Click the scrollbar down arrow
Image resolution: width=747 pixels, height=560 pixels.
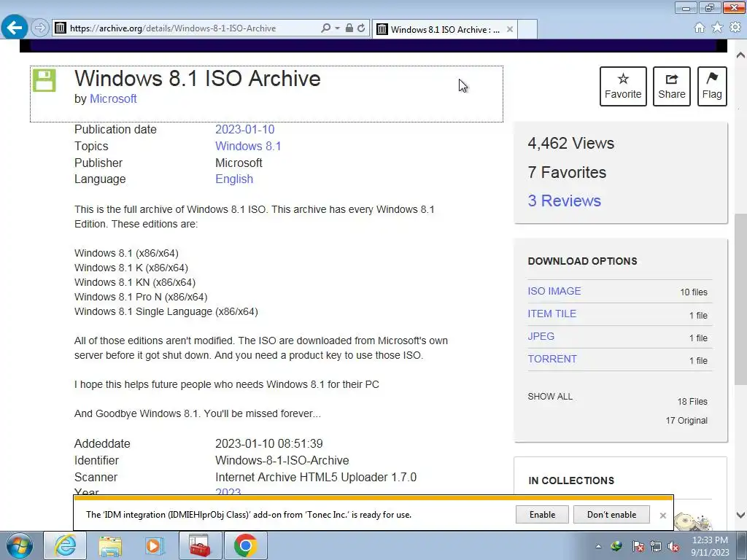740,515
